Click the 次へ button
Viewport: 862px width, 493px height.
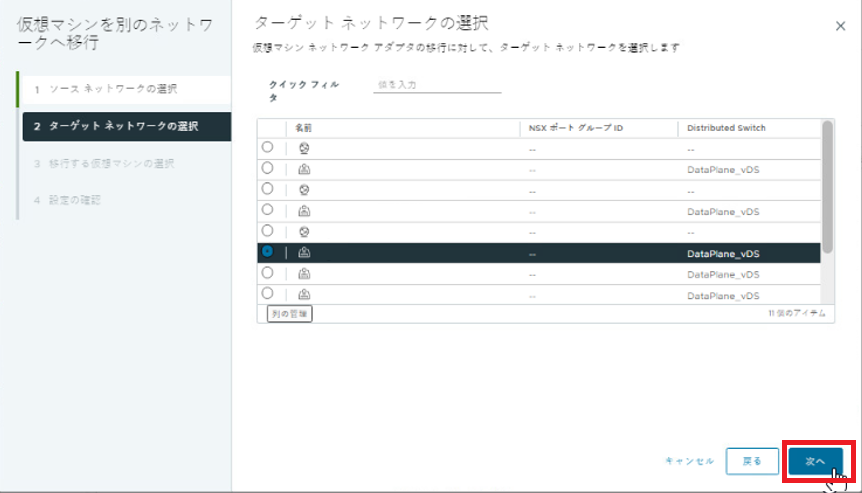(x=814, y=461)
